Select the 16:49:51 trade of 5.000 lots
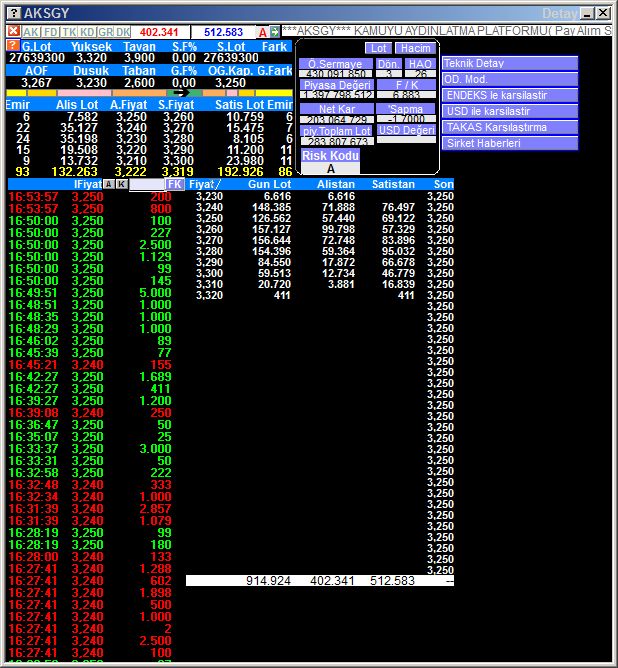 (x=90, y=293)
